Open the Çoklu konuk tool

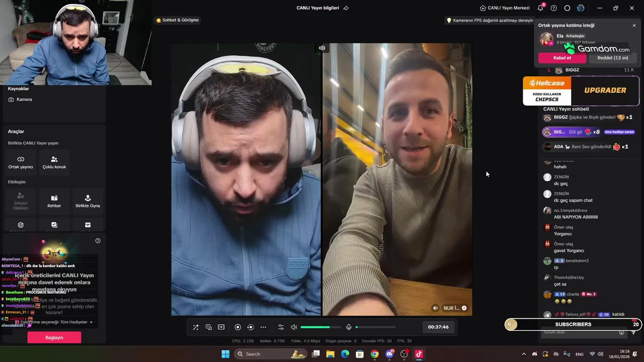[x=54, y=162]
